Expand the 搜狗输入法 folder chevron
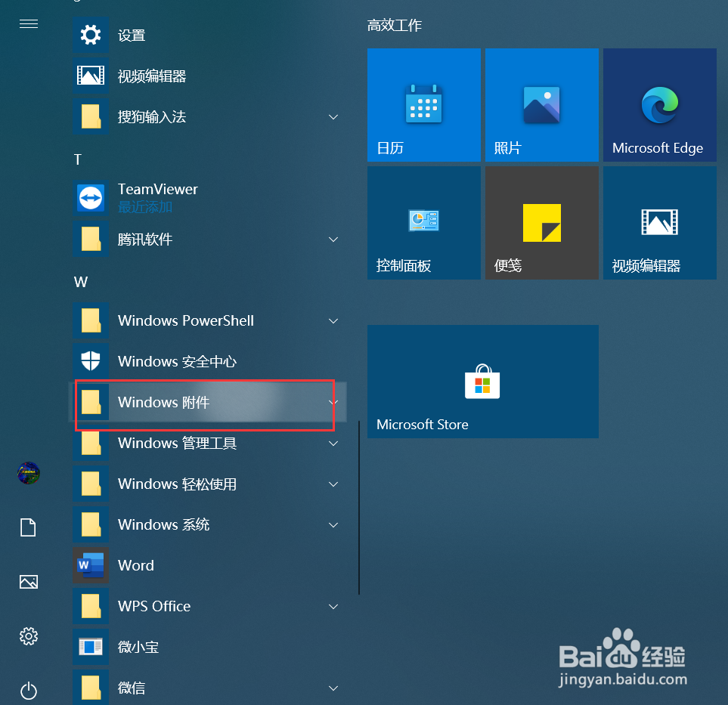This screenshot has height=705, width=728. [333, 116]
